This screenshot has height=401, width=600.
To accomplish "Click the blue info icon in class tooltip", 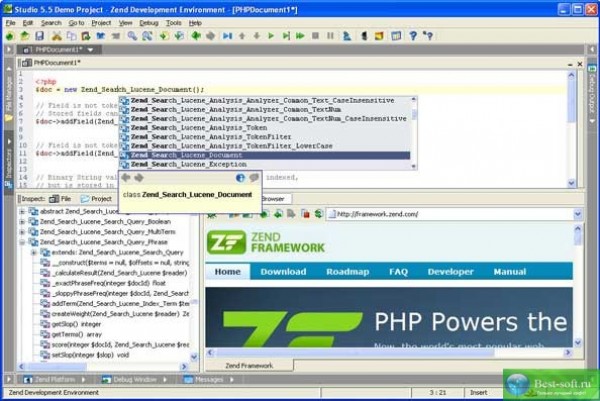I will pos(240,178).
